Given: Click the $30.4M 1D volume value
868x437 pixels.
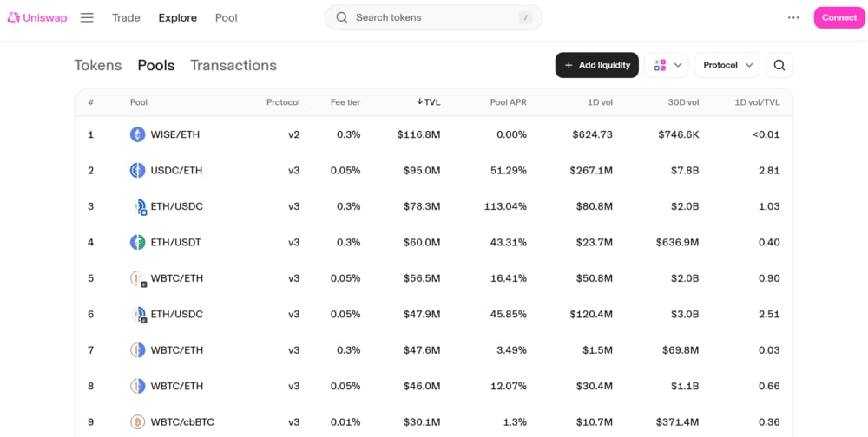Looking at the screenshot, I should coord(594,386).
